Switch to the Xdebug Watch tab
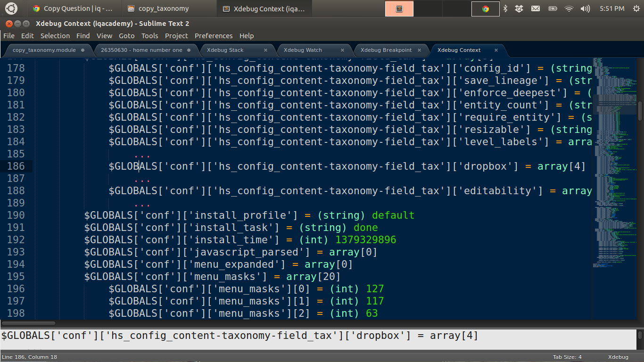Image resolution: width=644 pixels, height=362 pixels. click(314, 50)
